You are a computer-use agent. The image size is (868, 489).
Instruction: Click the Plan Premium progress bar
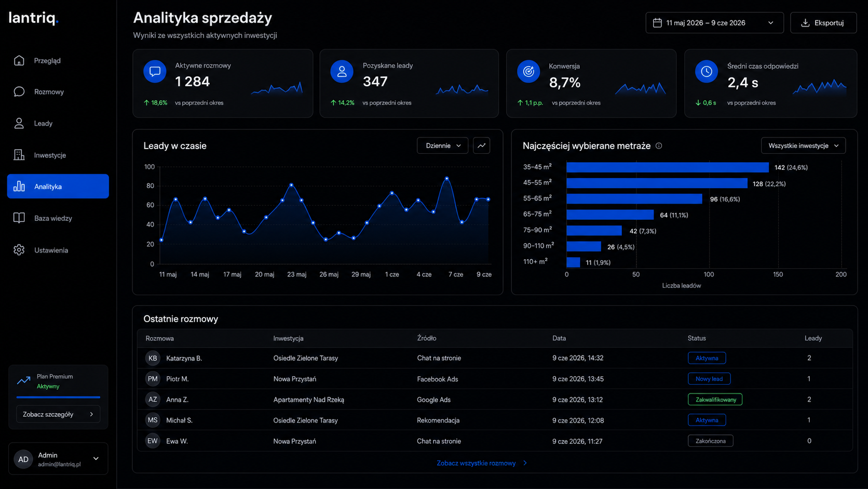[58, 397]
